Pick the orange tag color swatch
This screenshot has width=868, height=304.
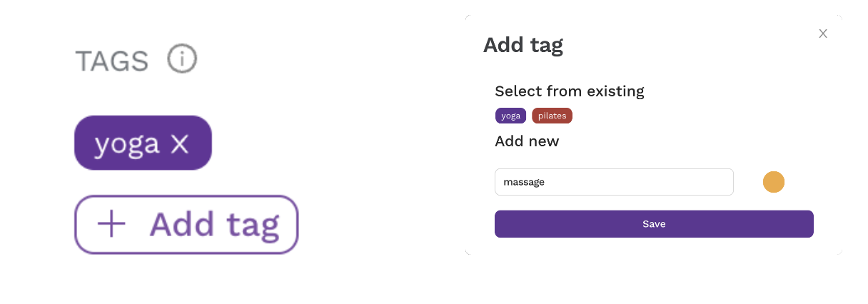tap(774, 182)
